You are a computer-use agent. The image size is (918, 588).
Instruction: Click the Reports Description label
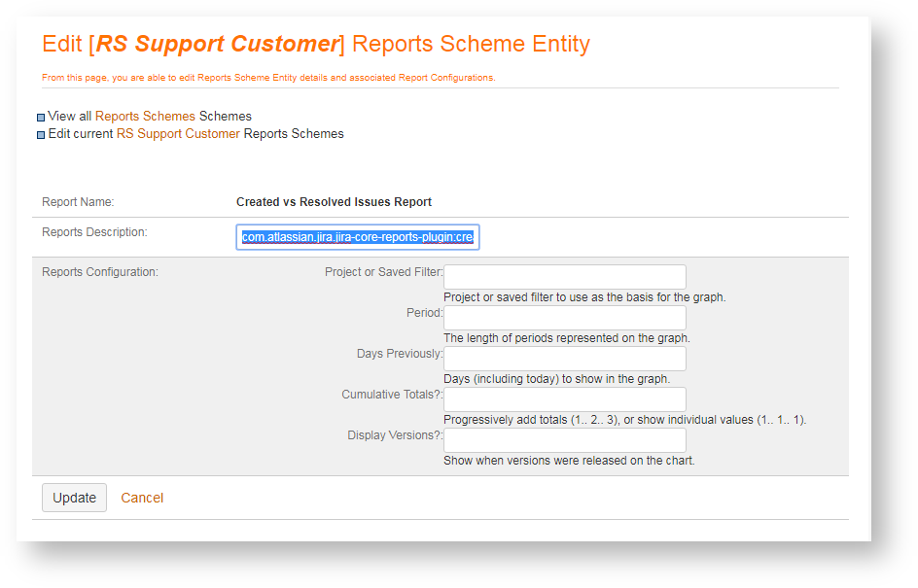click(94, 232)
